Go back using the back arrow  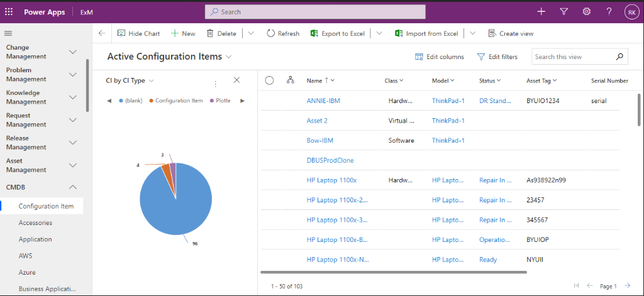point(102,33)
